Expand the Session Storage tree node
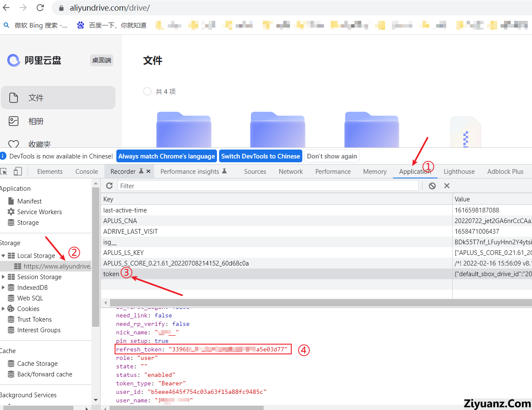532x410 pixels. tap(3, 277)
